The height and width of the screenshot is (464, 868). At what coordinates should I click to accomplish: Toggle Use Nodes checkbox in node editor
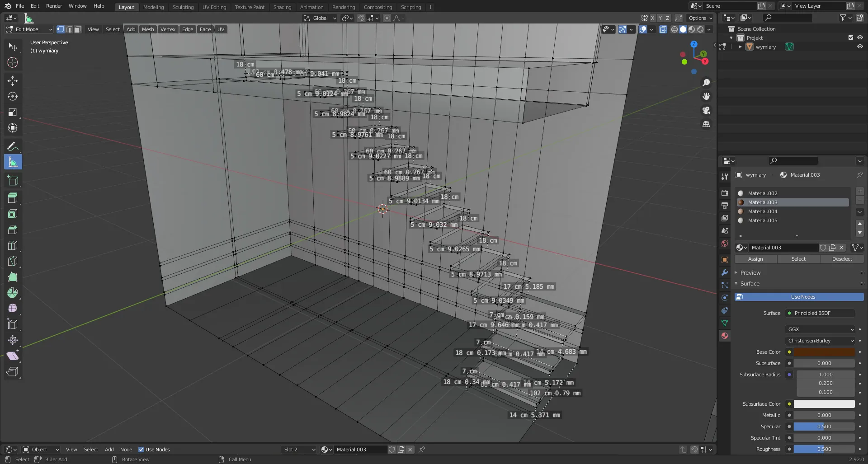click(141, 450)
